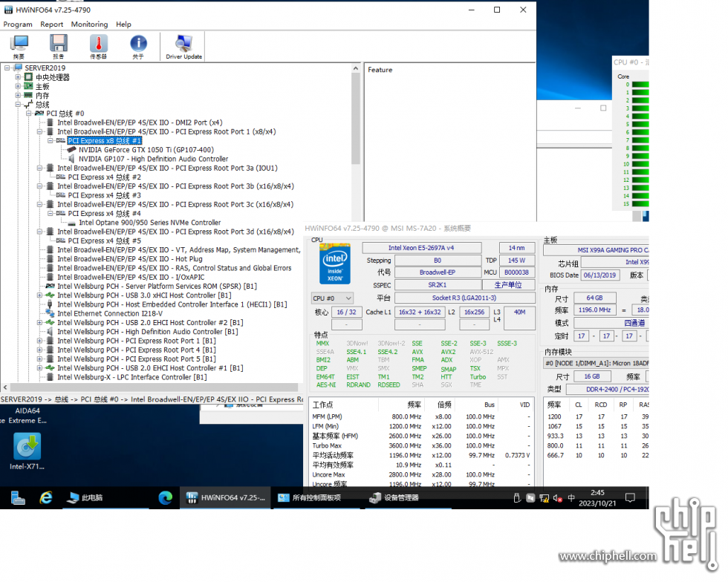
Task: Click the Intel Xeon E5-2697A v4 name field
Action: click(422, 248)
